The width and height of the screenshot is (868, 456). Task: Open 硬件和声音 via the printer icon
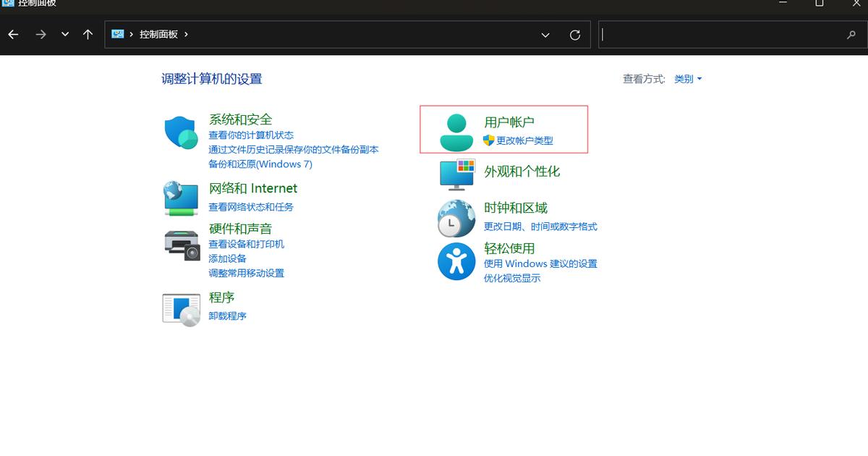click(x=181, y=246)
